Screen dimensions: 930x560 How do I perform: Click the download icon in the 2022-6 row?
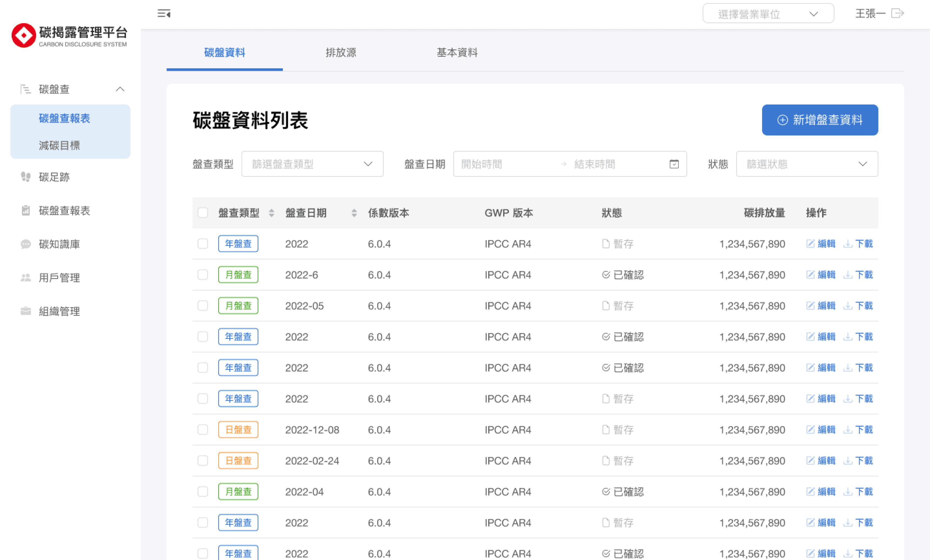tap(848, 275)
